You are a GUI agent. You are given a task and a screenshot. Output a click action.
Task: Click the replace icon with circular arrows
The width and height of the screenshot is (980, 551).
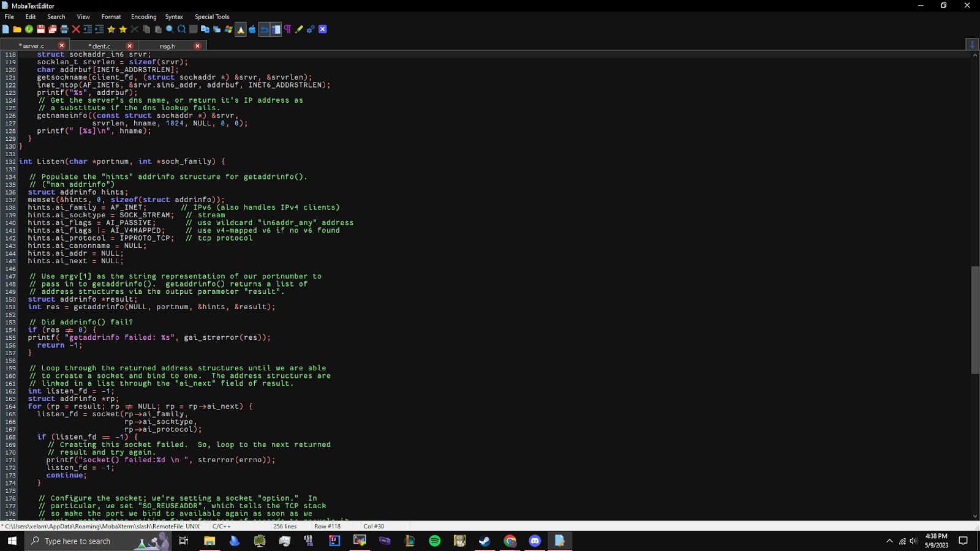[182, 29]
